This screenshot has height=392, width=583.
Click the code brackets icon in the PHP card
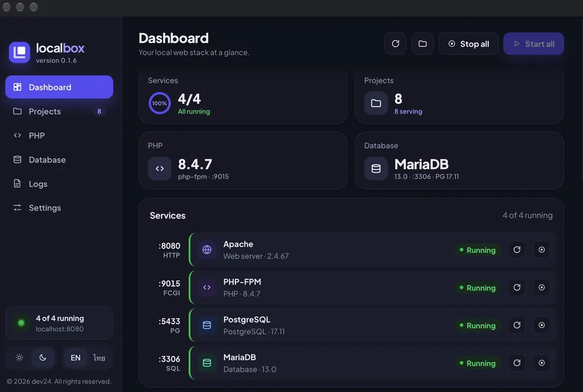point(160,168)
